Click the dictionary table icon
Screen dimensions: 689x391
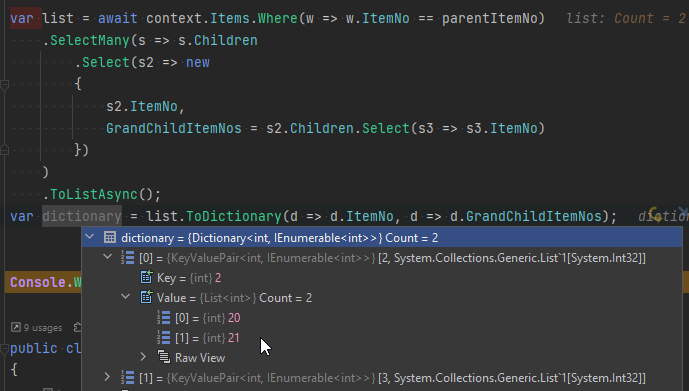coord(110,238)
